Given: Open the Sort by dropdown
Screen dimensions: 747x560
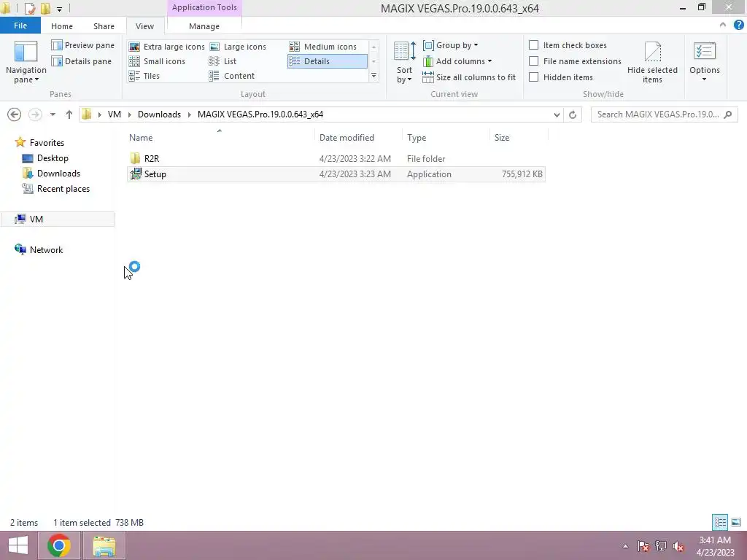Looking at the screenshot, I should (x=404, y=63).
